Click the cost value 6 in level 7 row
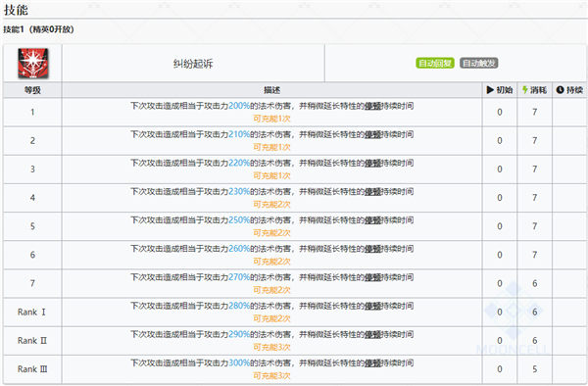The width and height of the screenshot is (588, 386). [535, 283]
